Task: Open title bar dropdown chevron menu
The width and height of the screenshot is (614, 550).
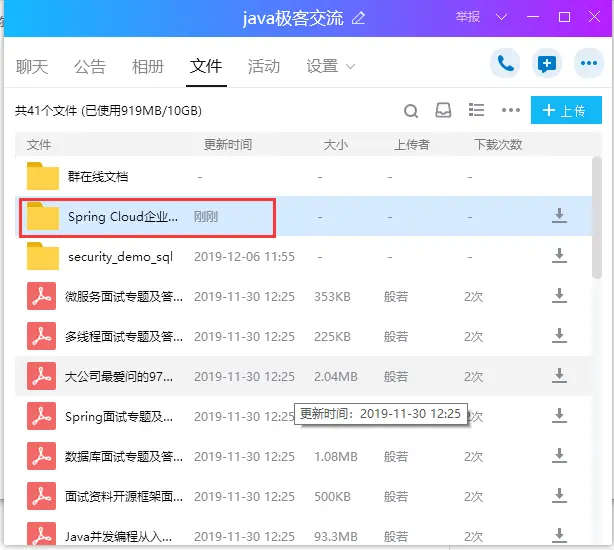Action: pyautogui.click(x=502, y=17)
